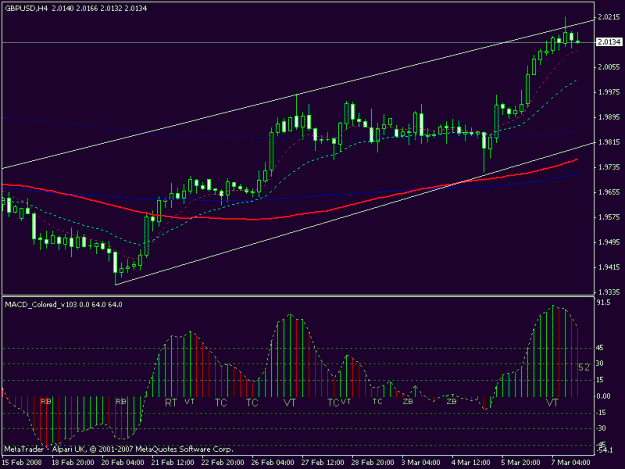Click the 1.9575 price axis label

coord(609,217)
